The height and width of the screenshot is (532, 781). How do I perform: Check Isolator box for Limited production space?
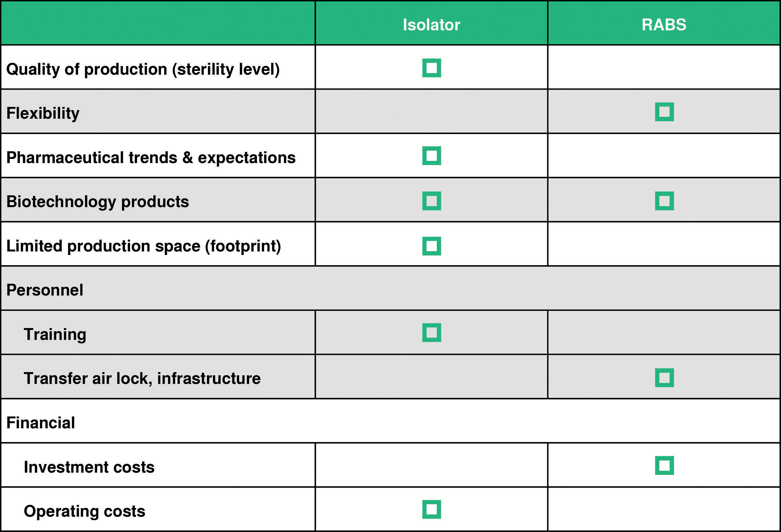(431, 246)
